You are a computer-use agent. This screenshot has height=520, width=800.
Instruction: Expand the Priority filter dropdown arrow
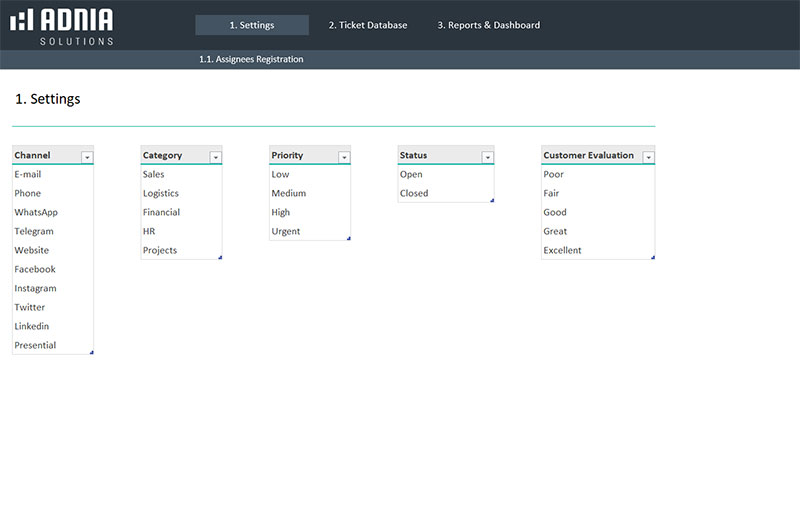[344, 157]
